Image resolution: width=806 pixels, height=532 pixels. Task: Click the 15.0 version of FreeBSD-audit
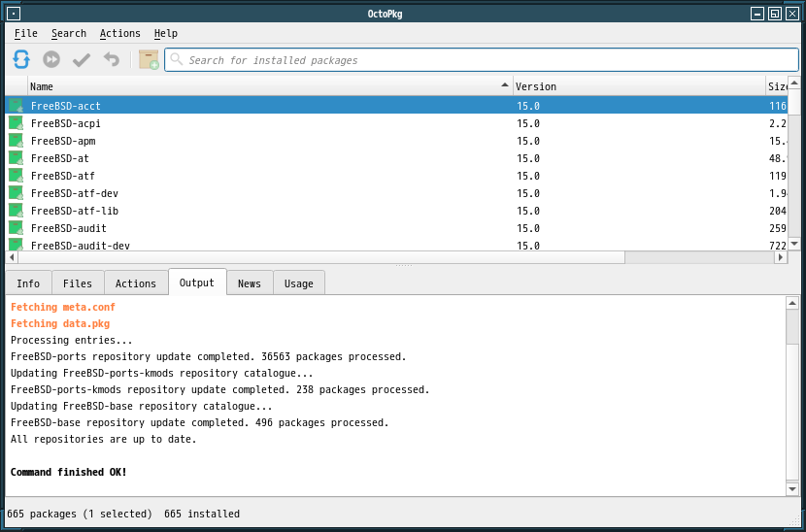tap(528, 228)
